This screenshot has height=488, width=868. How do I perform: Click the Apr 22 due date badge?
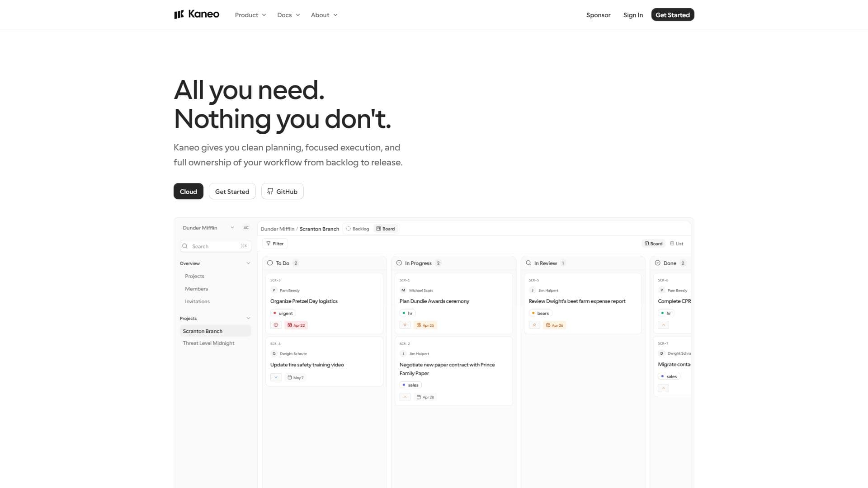296,325
